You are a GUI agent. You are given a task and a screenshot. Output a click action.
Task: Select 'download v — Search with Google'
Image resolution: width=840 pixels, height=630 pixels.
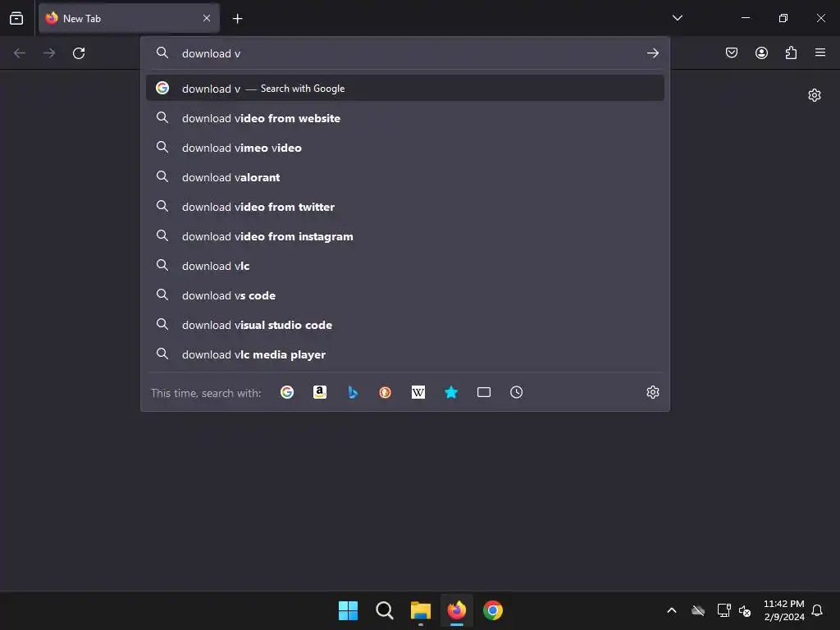coord(405,89)
